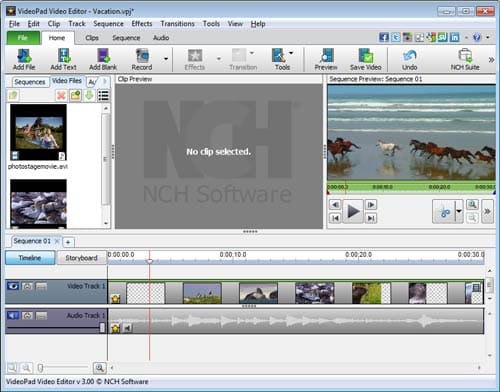Click the folder icon beside the red X
The width and height of the screenshot is (500, 392).
[75, 96]
